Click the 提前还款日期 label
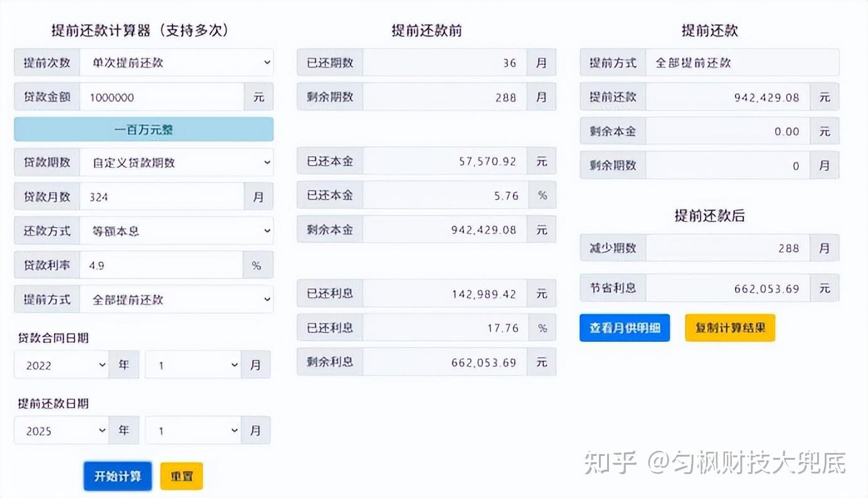The image size is (868, 498). pyautogui.click(x=53, y=404)
